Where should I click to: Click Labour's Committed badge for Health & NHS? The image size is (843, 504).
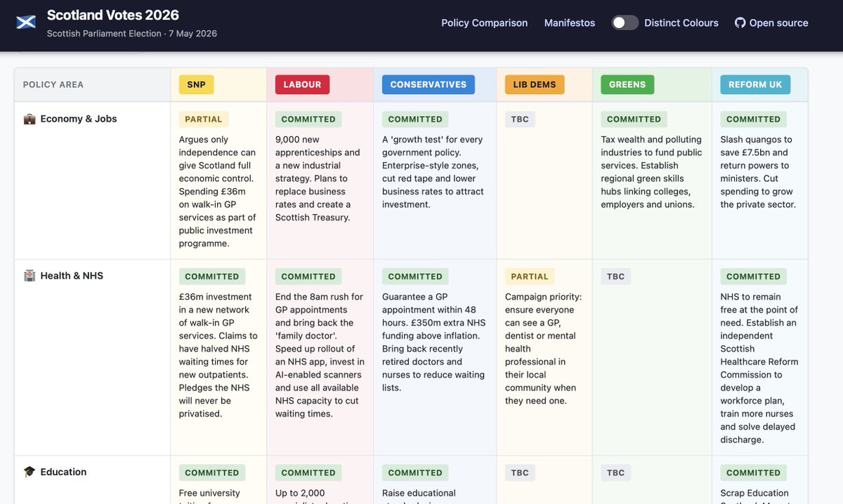(308, 277)
